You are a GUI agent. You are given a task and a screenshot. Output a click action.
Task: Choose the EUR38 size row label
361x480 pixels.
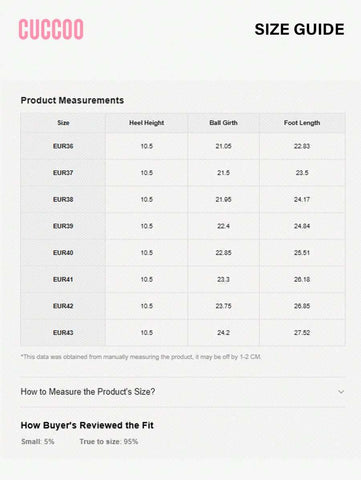63,199
